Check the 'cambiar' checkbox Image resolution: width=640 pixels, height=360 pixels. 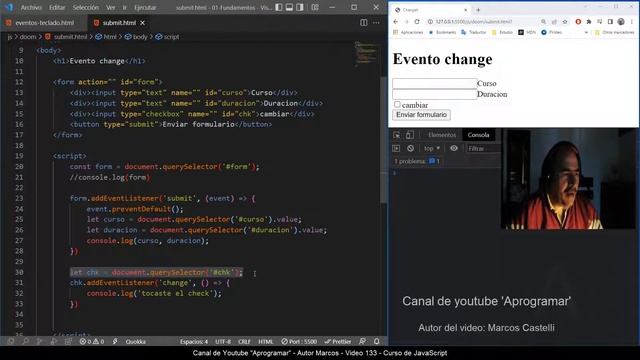397,104
